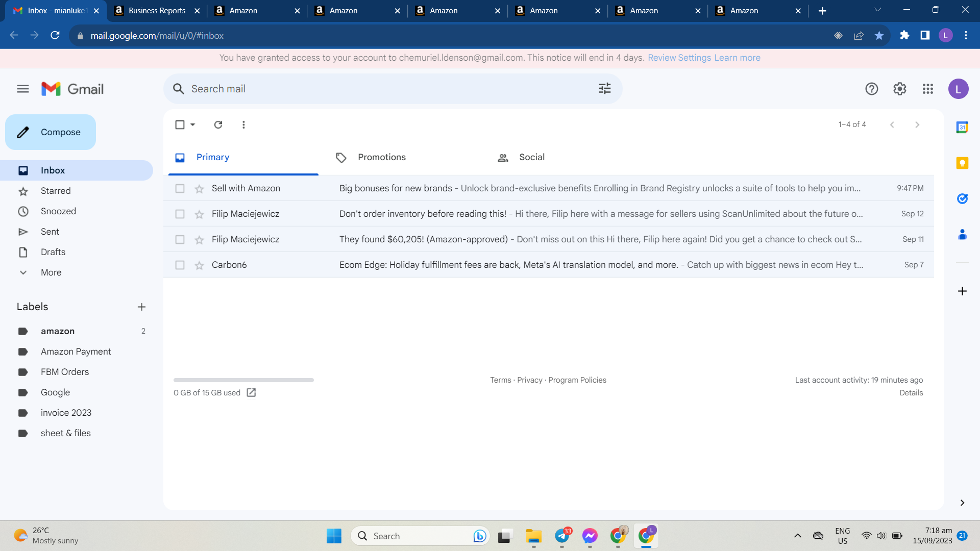This screenshot has width=980, height=551.
Task: Open the Chrome three-dot menu
Action: point(966,35)
